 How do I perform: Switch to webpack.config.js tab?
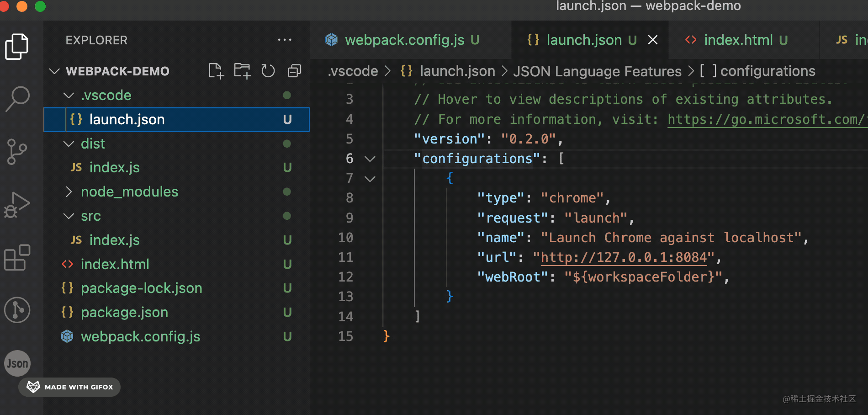[411, 40]
